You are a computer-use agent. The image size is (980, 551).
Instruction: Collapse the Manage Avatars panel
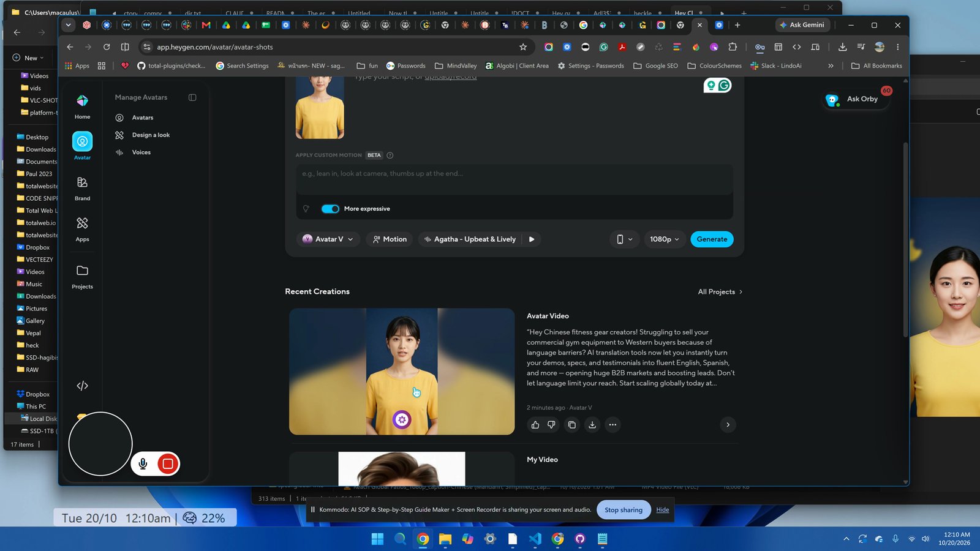click(x=192, y=97)
